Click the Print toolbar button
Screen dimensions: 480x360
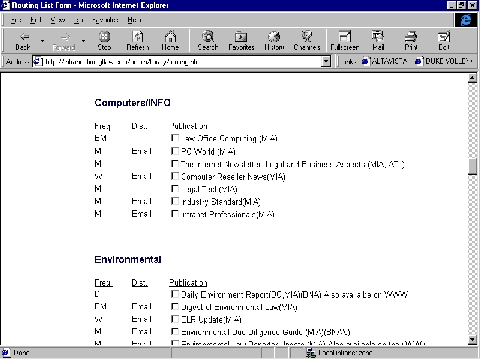click(411, 41)
